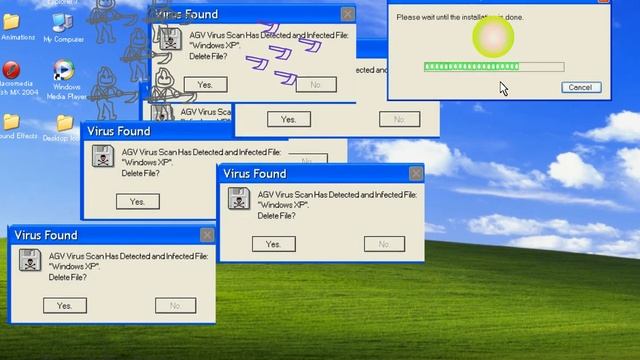Launch Macromedia Flash MX 2004 icon
Viewport: 640px width, 360px height.
(x=11, y=70)
